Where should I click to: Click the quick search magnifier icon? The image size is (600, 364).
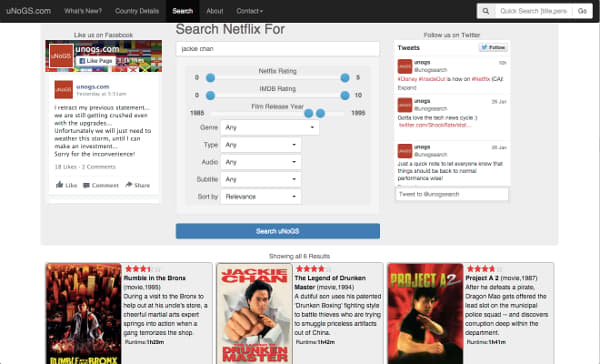(486, 11)
